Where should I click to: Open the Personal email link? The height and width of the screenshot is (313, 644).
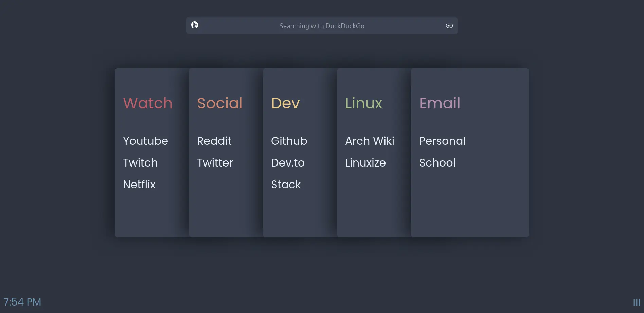click(x=442, y=141)
